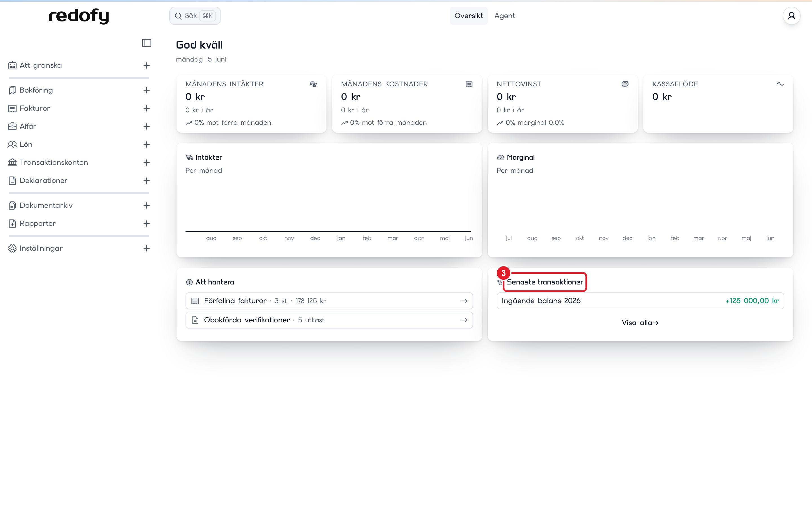
Task: Click the gauge icon beside Marginal title
Action: pyautogui.click(x=501, y=157)
